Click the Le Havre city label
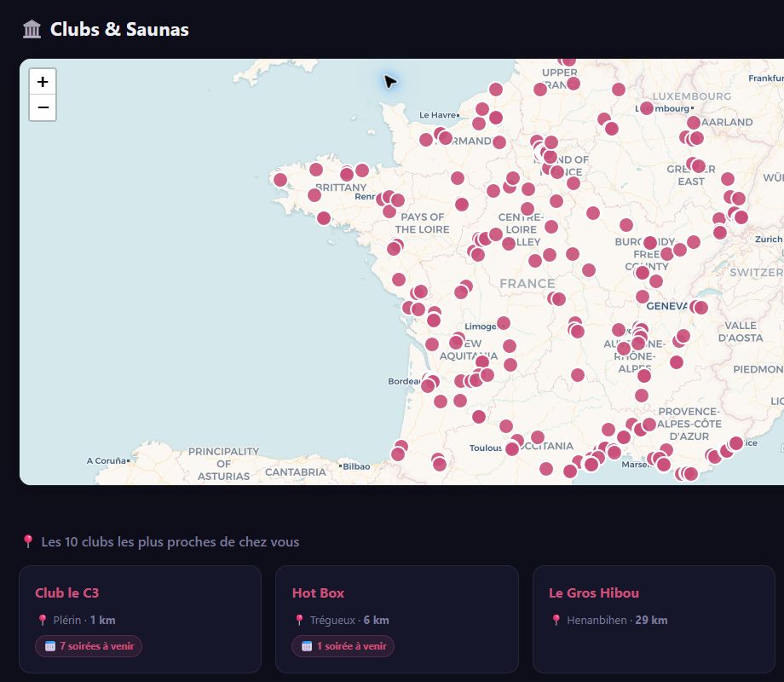Image resolution: width=784 pixels, height=682 pixels. [437, 115]
